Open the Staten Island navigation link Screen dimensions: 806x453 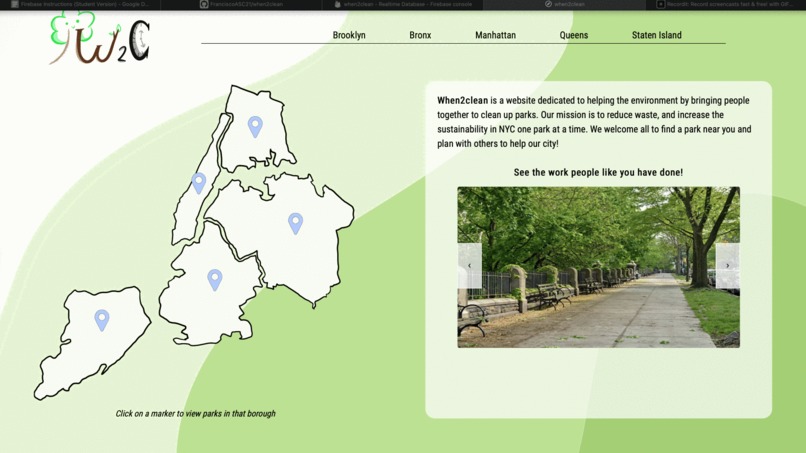coord(656,35)
